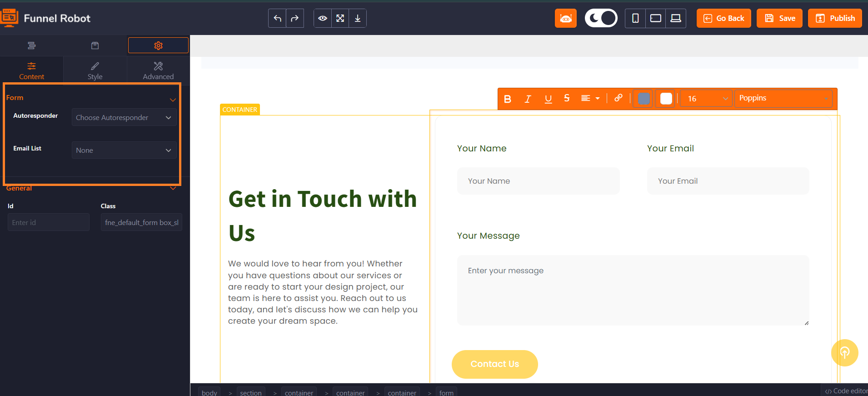
Task: Click the redo arrow icon
Action: (x=295, y=18)
